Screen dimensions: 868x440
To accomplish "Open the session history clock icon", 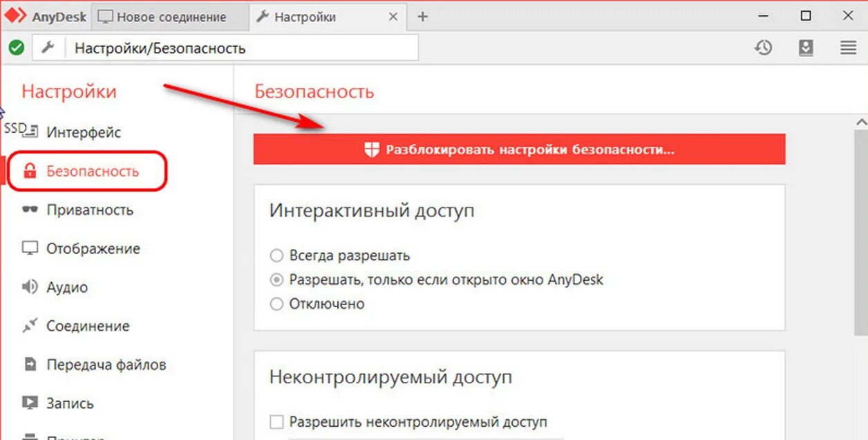I will click(x=763, y=48).
